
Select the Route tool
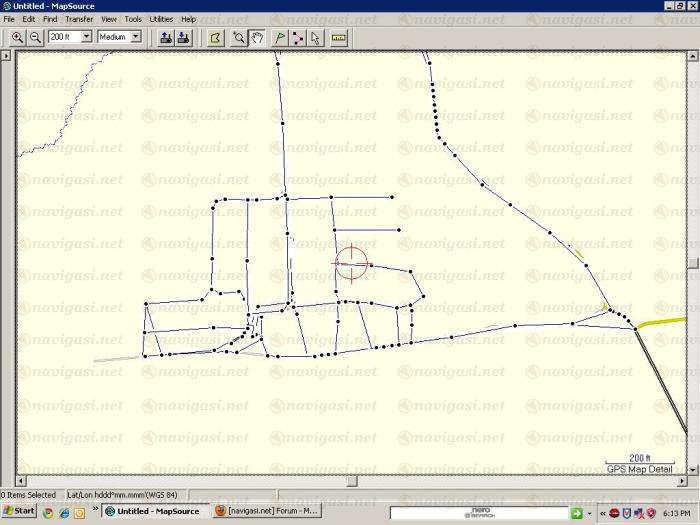298,37
